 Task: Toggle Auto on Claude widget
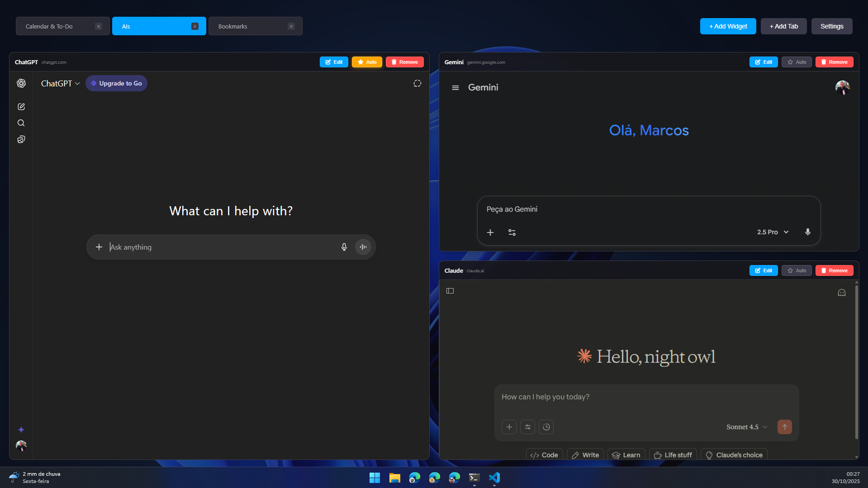[x=797, y=270]
